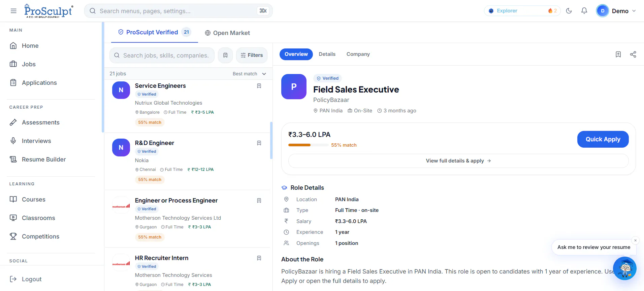The image size is (644, 291).
Task: Click Role Details heading icon
Action: [x=284, y=188]
